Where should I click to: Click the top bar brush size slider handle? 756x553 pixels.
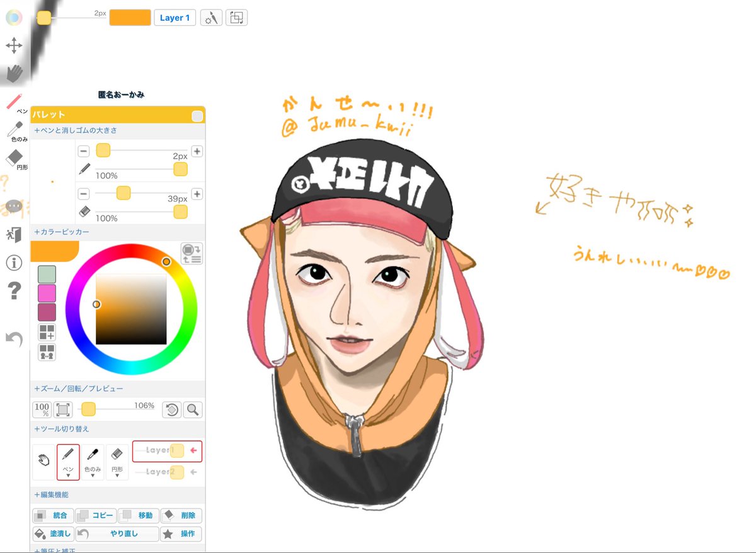43,18
